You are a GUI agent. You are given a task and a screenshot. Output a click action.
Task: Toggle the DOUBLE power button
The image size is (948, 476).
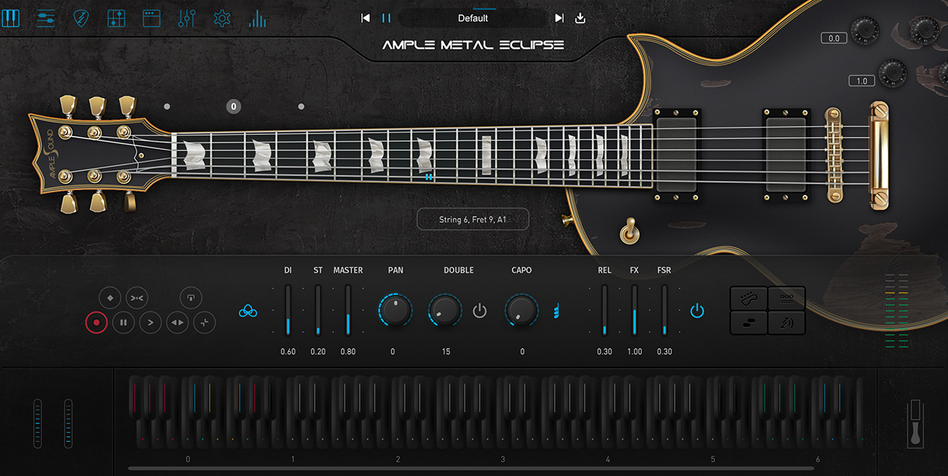[x=479, y=311]
